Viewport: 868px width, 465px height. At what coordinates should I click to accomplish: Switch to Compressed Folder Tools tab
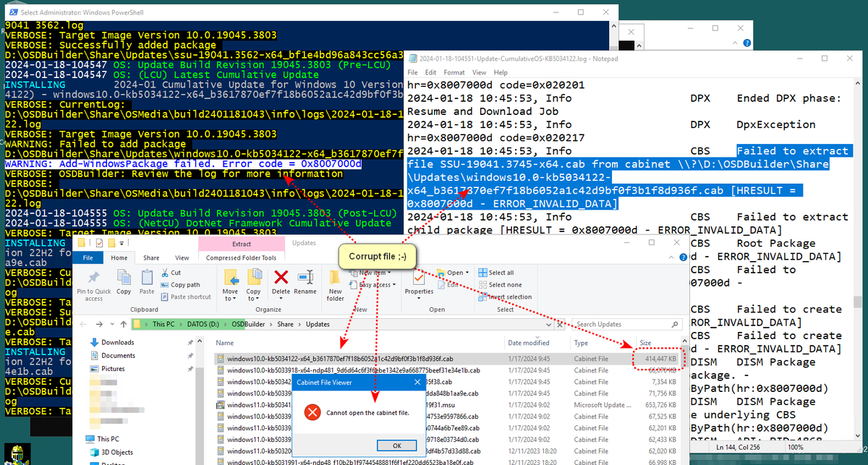pyautogui.click(x=241, y=257)
